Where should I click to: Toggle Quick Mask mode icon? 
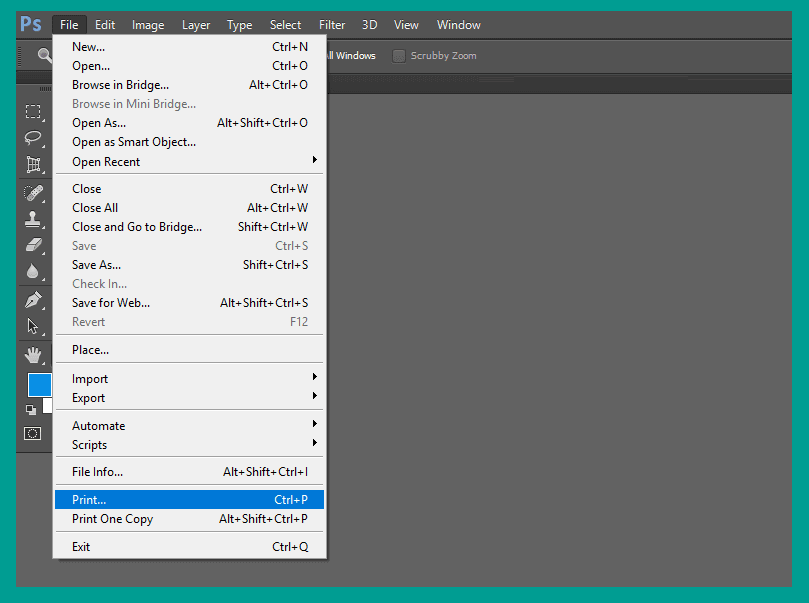pyautogui.click(x=33, y=433)
